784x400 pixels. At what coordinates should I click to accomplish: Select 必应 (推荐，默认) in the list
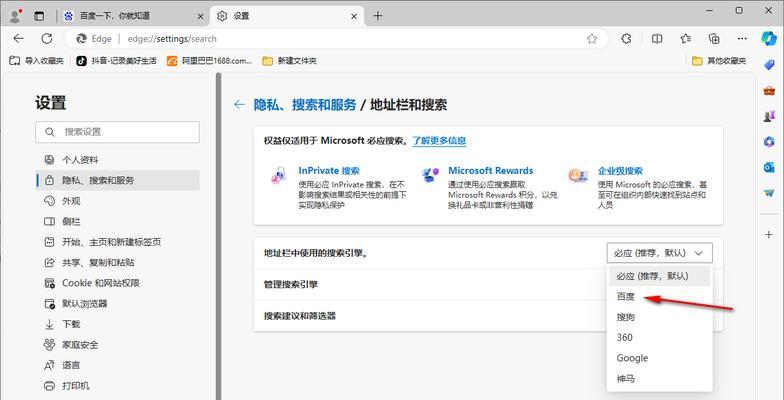point(660,276)
